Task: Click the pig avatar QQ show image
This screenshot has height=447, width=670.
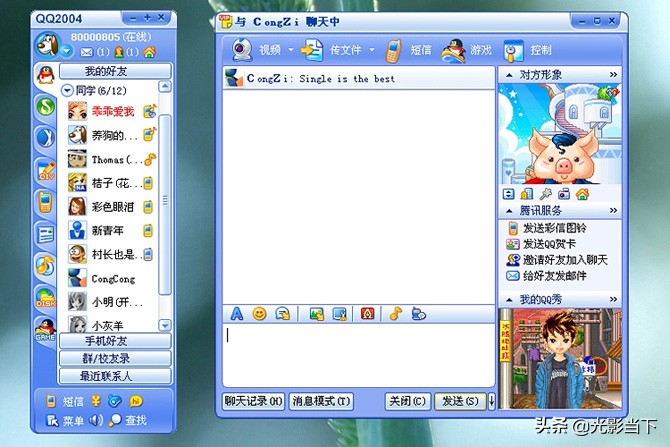Action: tap(560, 134)
